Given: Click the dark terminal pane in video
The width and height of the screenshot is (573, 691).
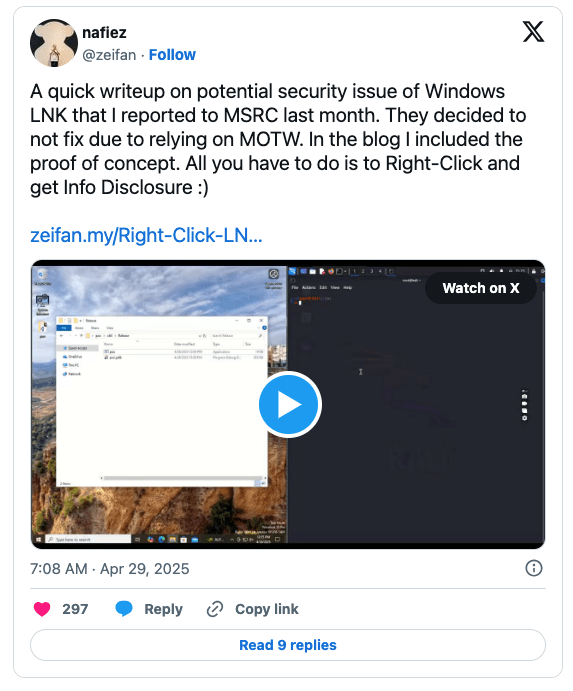Looking at the screenshot, I should tap(416, 410).
